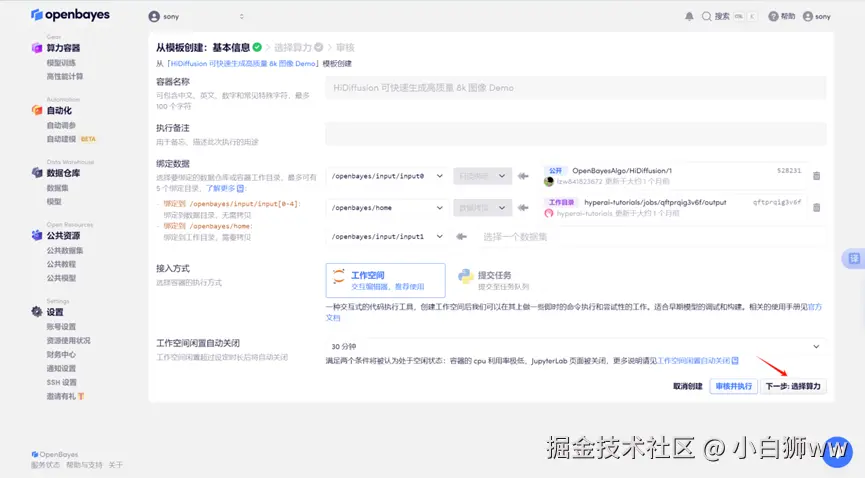Screen dimensions: 865x478
Task: Open 公共数据集 in the sidebar
Action: click(x=65, y=251)
